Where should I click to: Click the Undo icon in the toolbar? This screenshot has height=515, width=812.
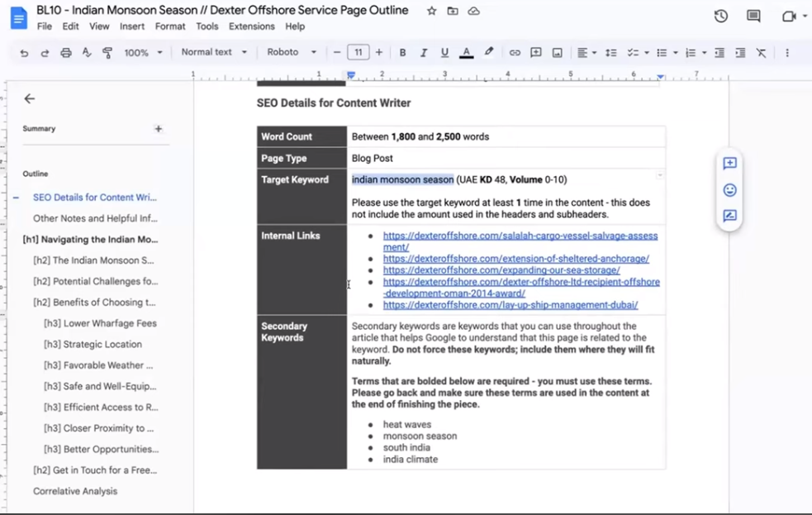(24, 53)
